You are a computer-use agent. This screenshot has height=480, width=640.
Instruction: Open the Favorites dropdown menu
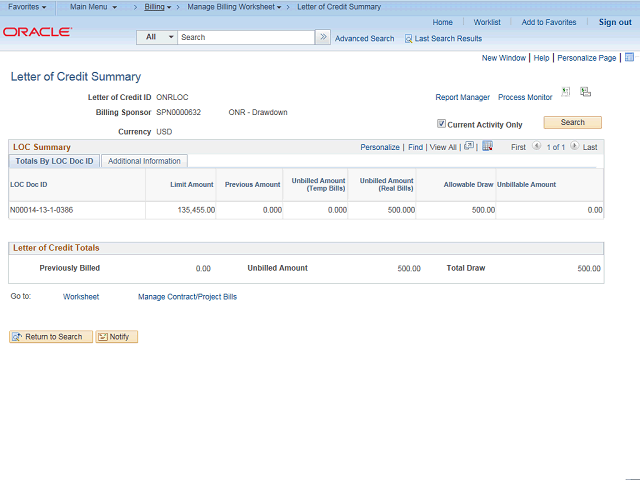click(x=27, y=7)
